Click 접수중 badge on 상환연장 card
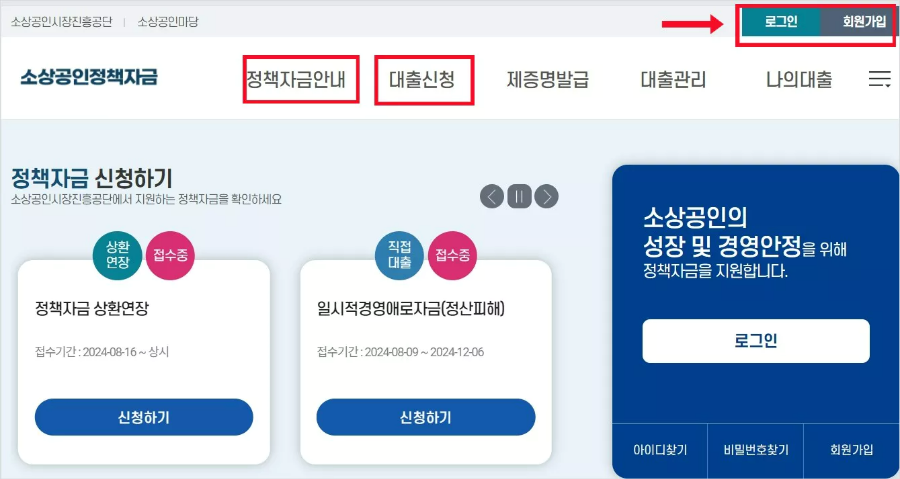This screenshot has height=479, width=900. [170, 255]
